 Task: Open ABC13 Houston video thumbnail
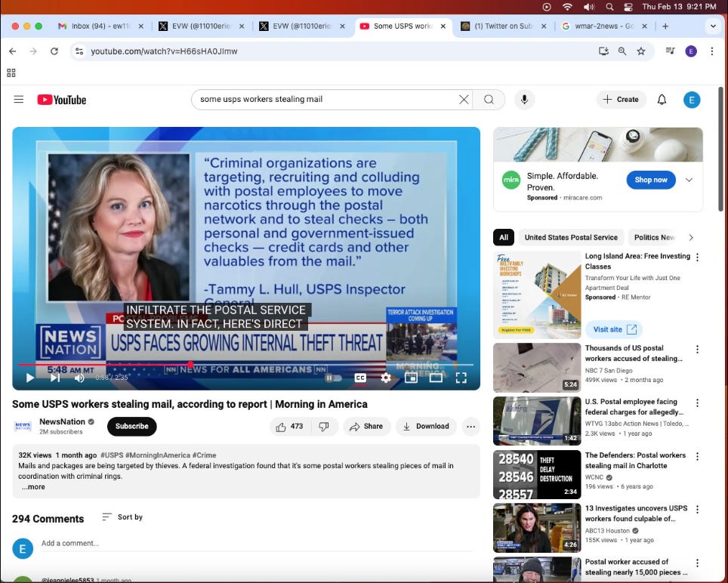tap(537, 528)
